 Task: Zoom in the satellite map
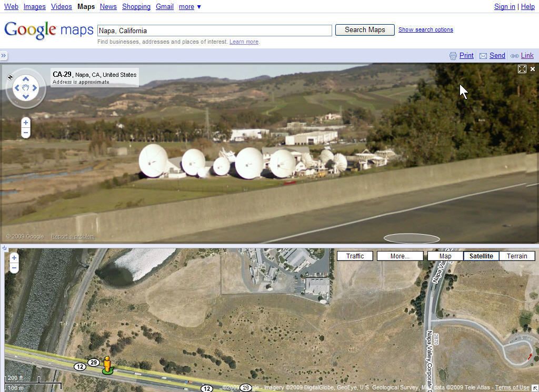point(14,258)
